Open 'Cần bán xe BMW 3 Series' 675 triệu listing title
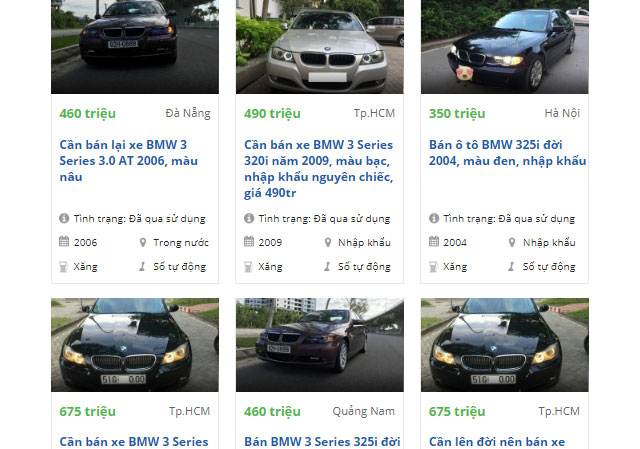Screen dimensions: 640x449 point(134,442)
